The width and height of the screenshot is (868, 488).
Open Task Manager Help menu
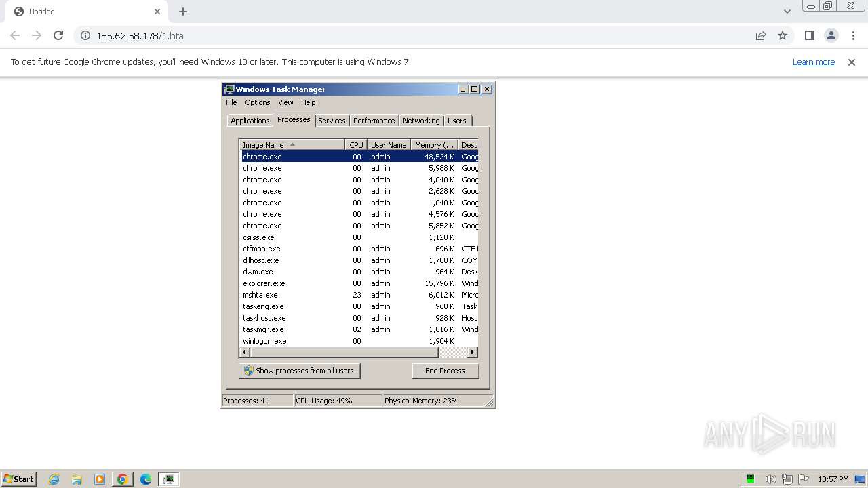[x=309, y=102]
